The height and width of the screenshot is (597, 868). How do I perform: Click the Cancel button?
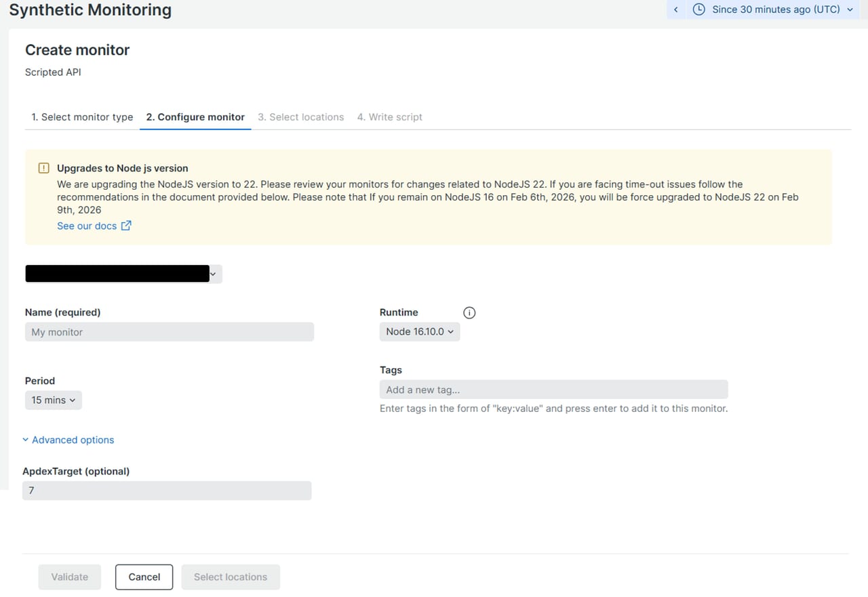pyautogui.click(x=144, y=577)
